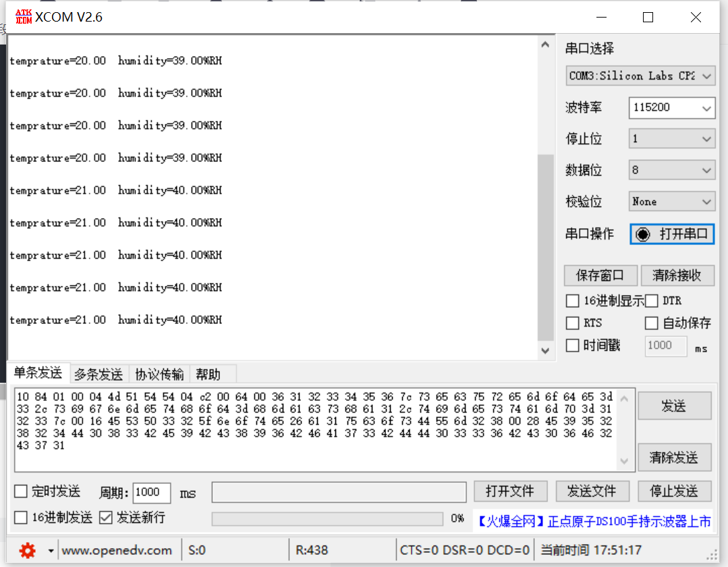Click the 正点原子DS100 oscilloscope ad link
This screenshot has width=728, height=567.
[594, 522]
